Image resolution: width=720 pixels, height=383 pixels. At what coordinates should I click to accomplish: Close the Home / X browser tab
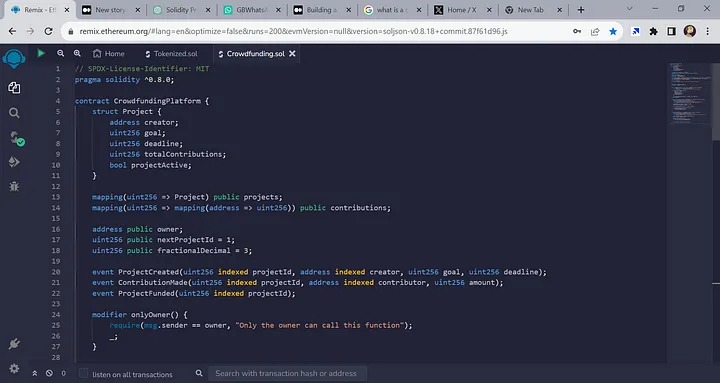489,10
